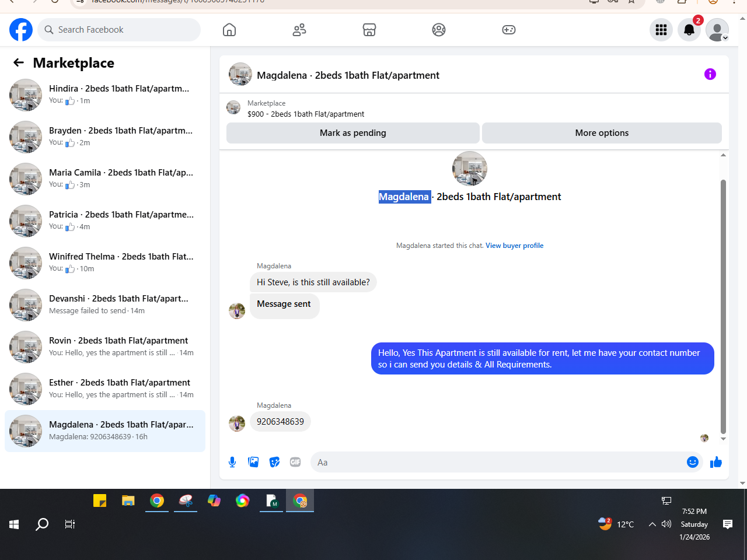The width and height of the screenshot is (747, 560).
Task: Open Esther conversation in list
Action: coord(105,389)
